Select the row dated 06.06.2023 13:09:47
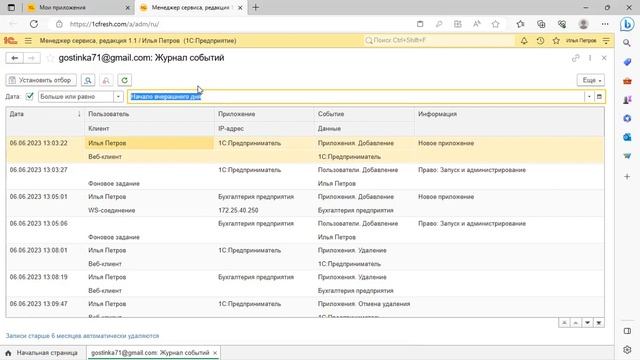 [x=305, y=307]
